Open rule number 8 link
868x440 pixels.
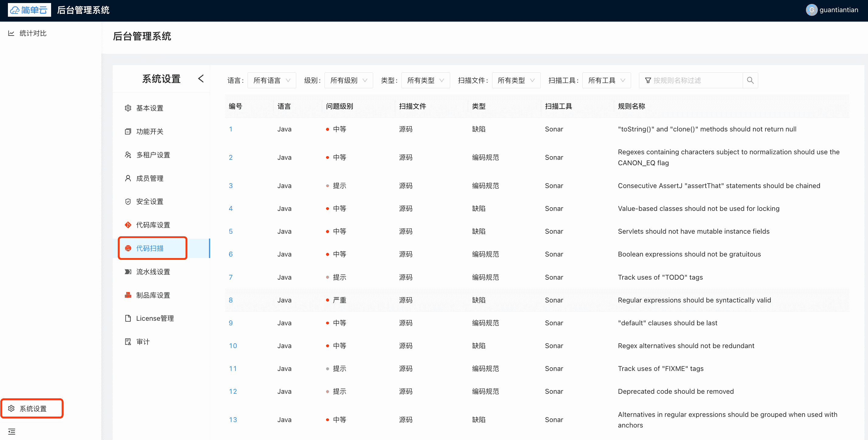coord(231,300)
